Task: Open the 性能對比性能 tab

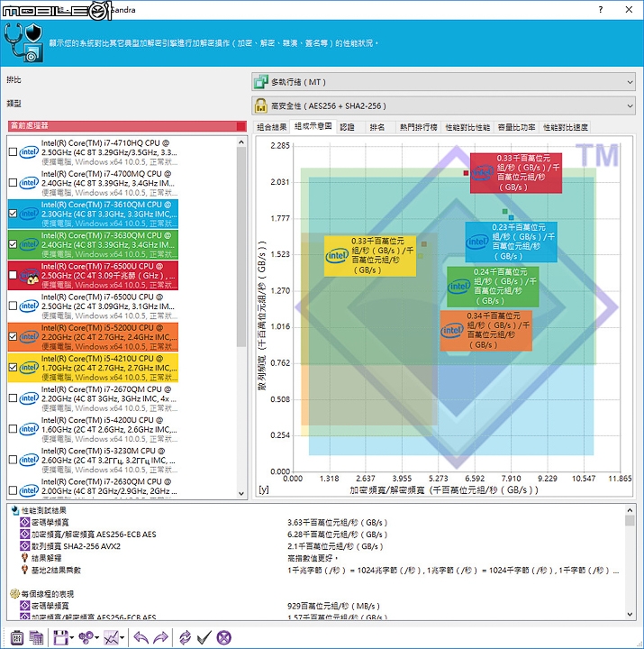Action: pyautogui.click(x=467, y=127)
